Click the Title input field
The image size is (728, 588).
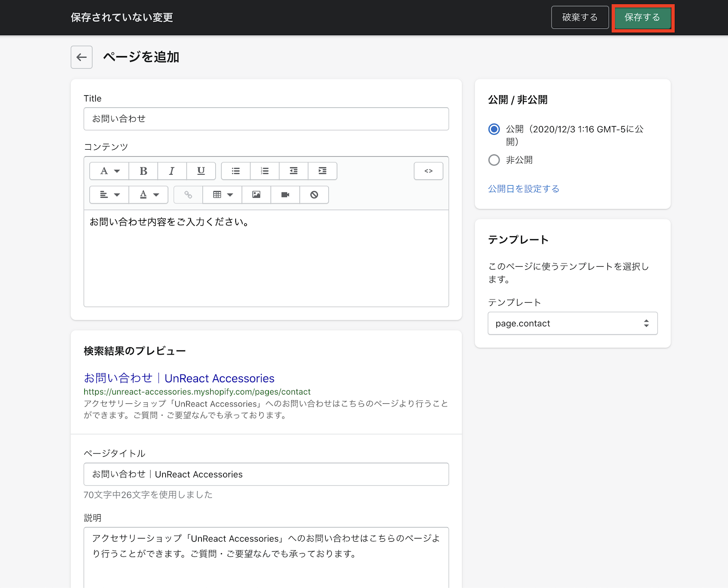[266, 119]
